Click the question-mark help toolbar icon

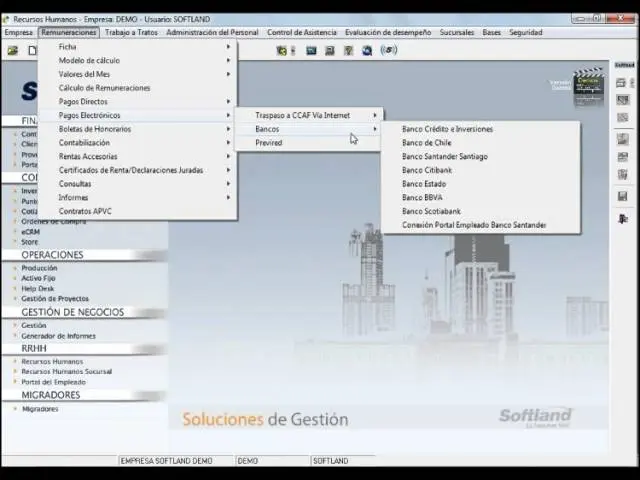tap(348, 51)
